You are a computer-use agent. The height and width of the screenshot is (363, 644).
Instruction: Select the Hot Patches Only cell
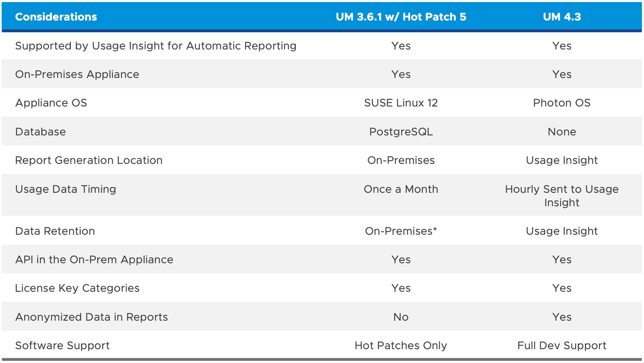pyautogui.click(x=401, y=345)
